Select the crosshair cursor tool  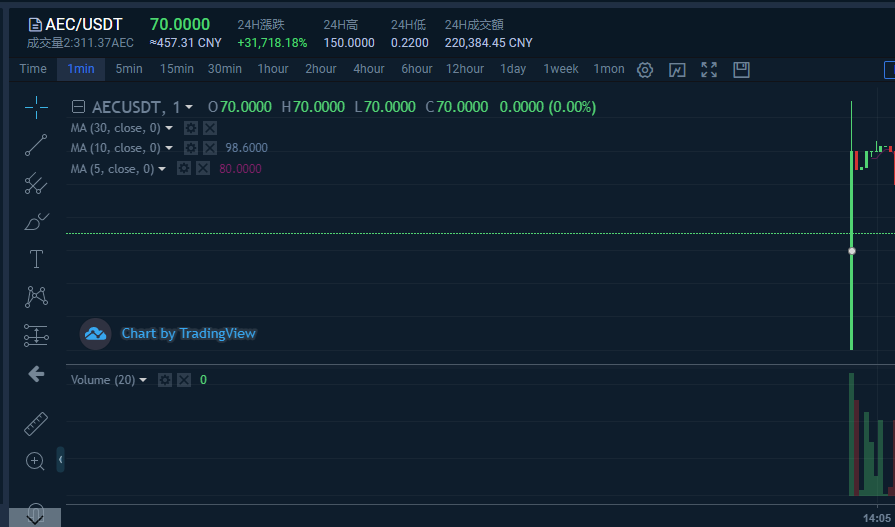(36, 108)
